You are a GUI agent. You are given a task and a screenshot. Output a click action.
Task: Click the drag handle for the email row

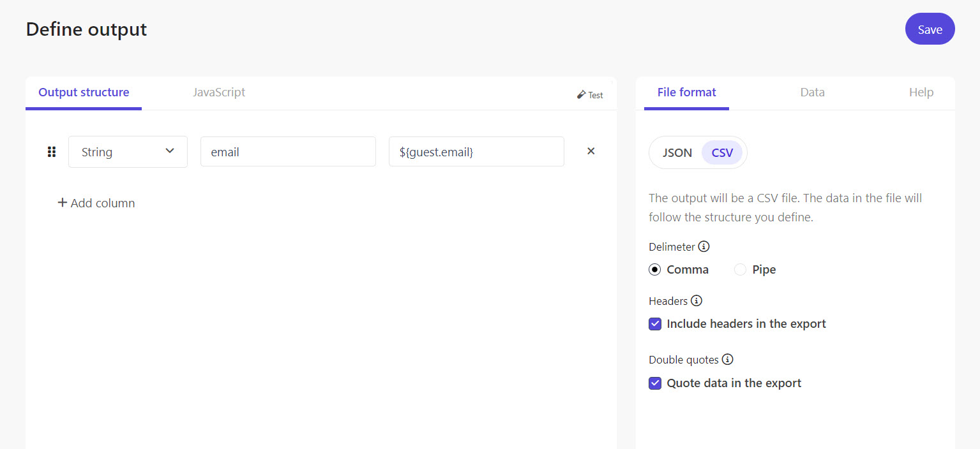pyautogui.click(x=52, y=152)
